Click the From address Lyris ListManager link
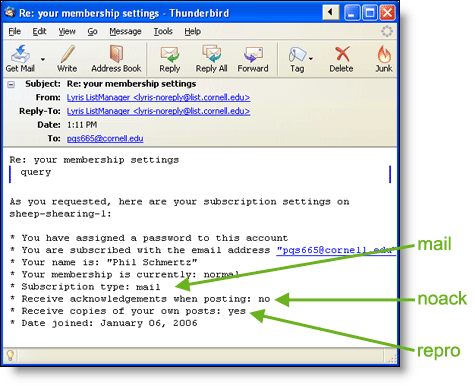 (158, 98)
